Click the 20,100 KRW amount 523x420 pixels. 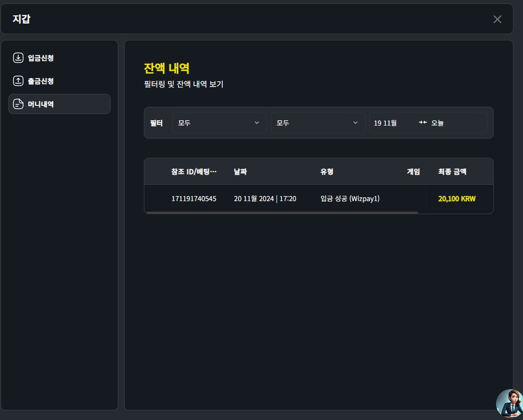coord(457,199)
